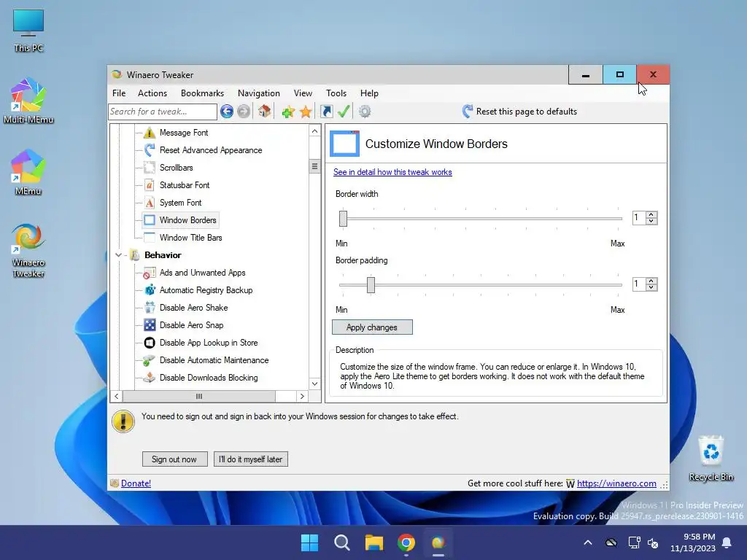Select the Window Borders tree item
The image size is (747, 560).
pyautogui.click(x=181, y=220)
